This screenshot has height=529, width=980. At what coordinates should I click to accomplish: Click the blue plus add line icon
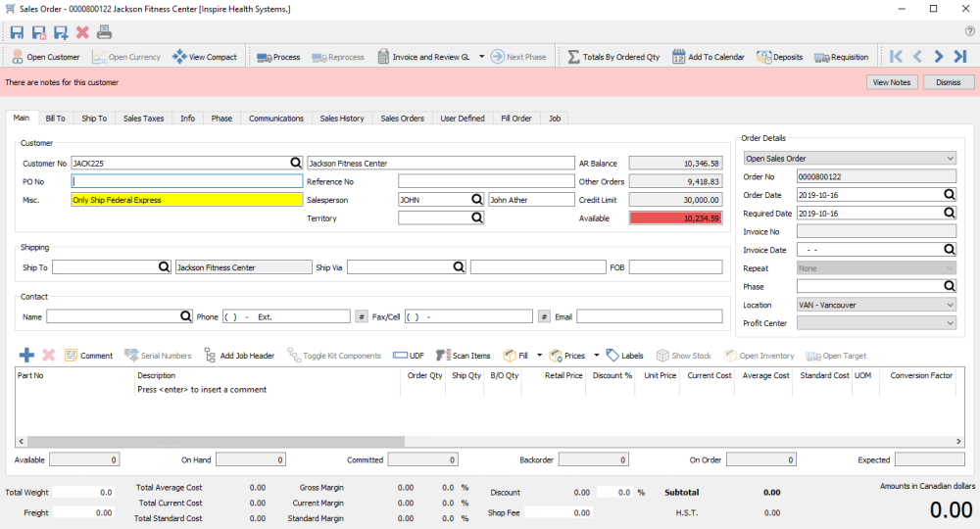click(26, 356)
